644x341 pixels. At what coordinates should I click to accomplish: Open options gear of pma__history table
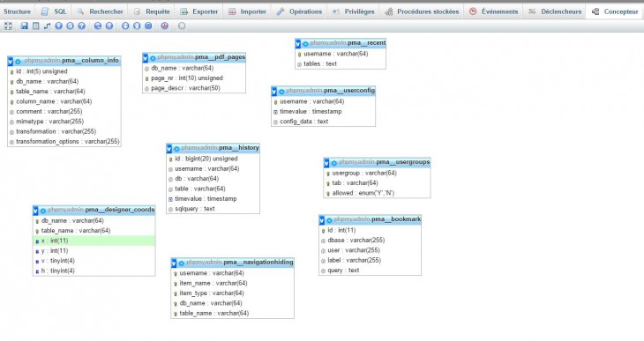[x=176, y=149]
